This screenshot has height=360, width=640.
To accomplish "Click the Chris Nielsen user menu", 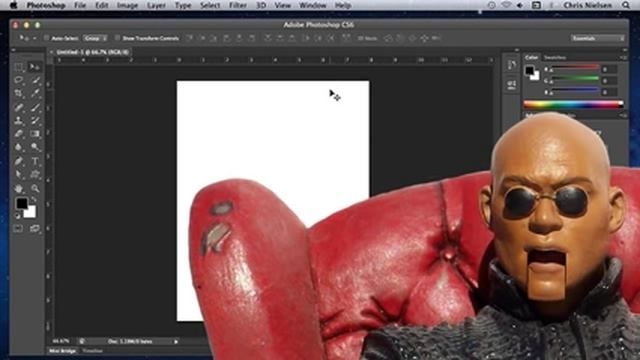I will [x=588, y=5].
